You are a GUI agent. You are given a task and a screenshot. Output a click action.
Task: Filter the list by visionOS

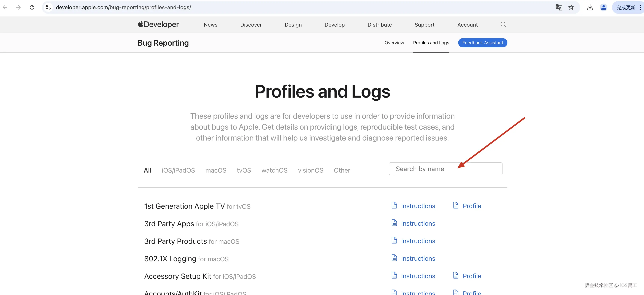(310, 170)
